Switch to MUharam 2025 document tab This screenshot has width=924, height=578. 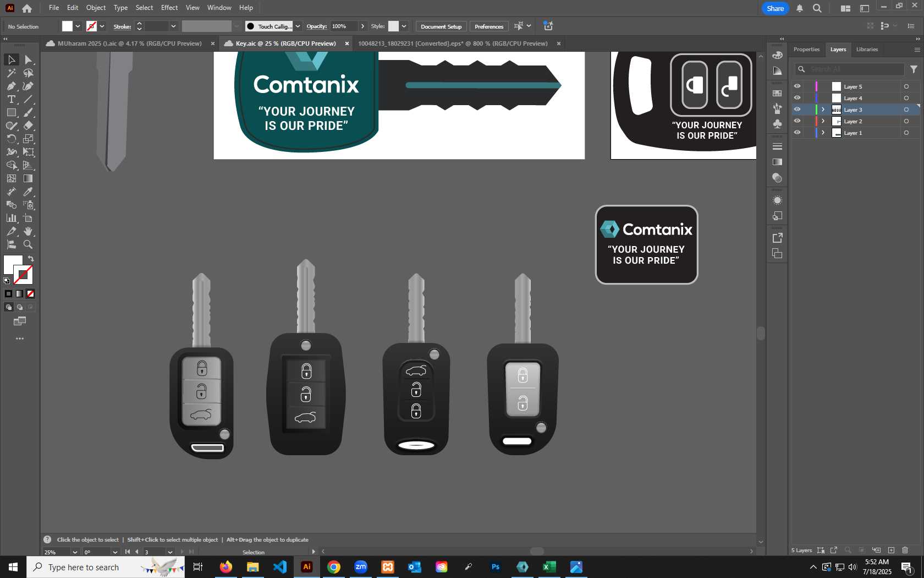(x=129, y=43)
